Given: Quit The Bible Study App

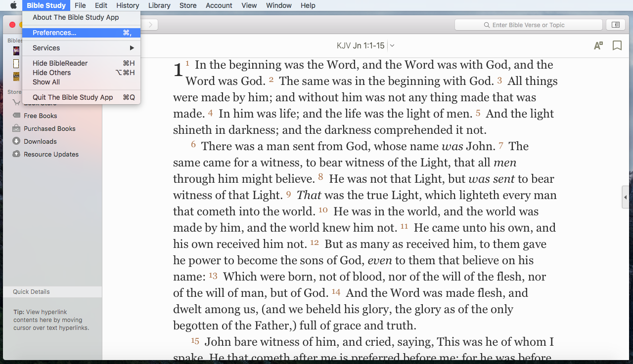Looking at the screenshot, I should tap(82, 97).
